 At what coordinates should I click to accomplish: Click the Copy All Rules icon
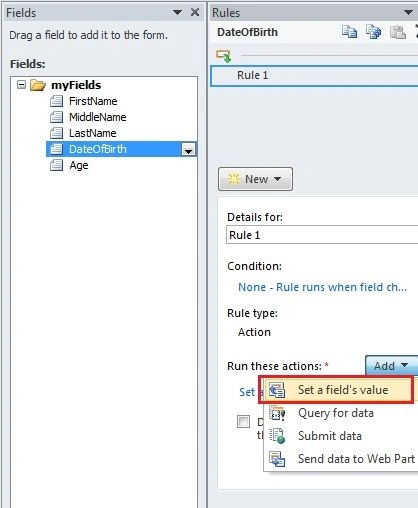[x=373, y=32]
